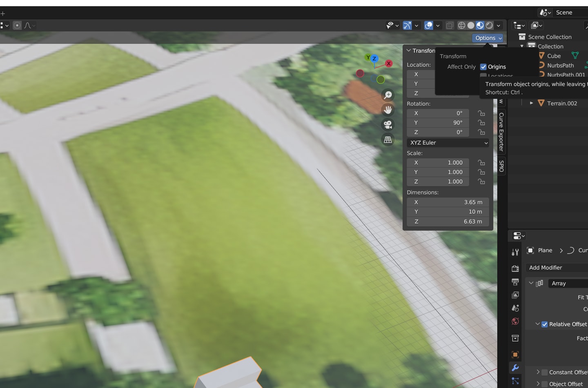Viewport: 588px width, 388px height.
Task: Toggle the camera view icon
Action: click(x=388, y=124)
